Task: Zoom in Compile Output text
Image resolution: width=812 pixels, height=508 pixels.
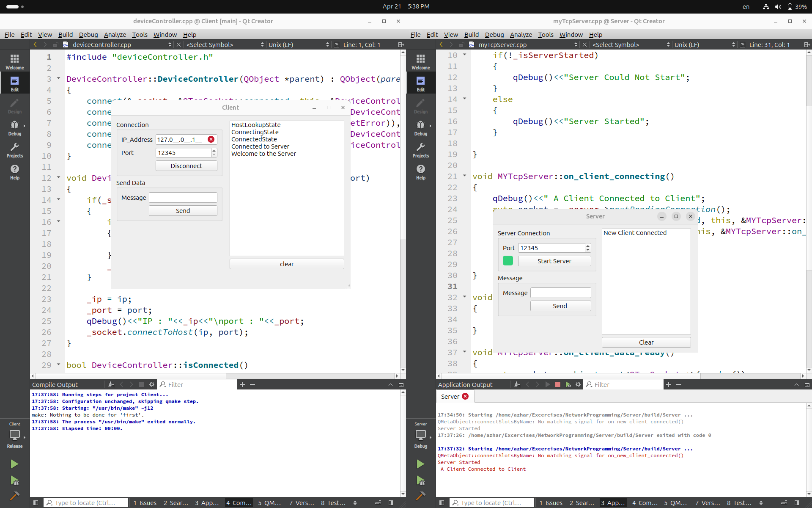Action: pos(242,384)
